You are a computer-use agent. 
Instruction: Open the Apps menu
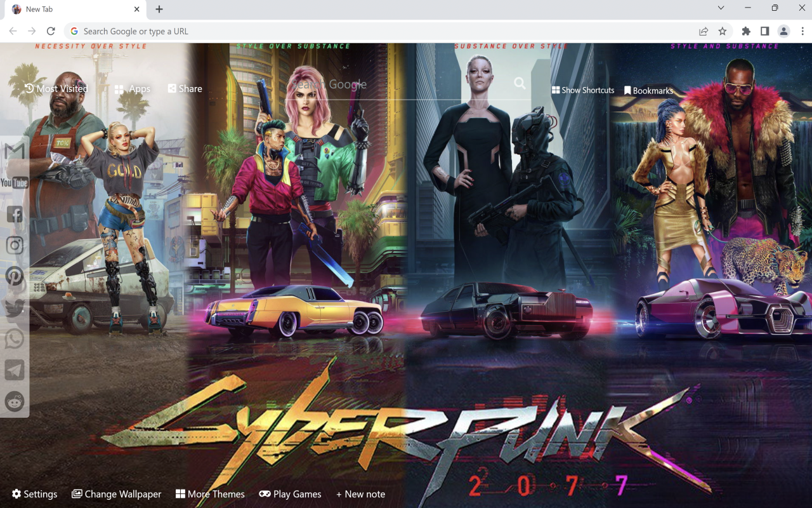(133, 90)
